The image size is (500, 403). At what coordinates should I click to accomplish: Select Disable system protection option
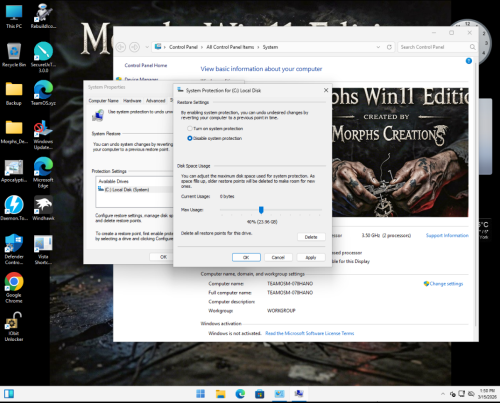(215, 138)
